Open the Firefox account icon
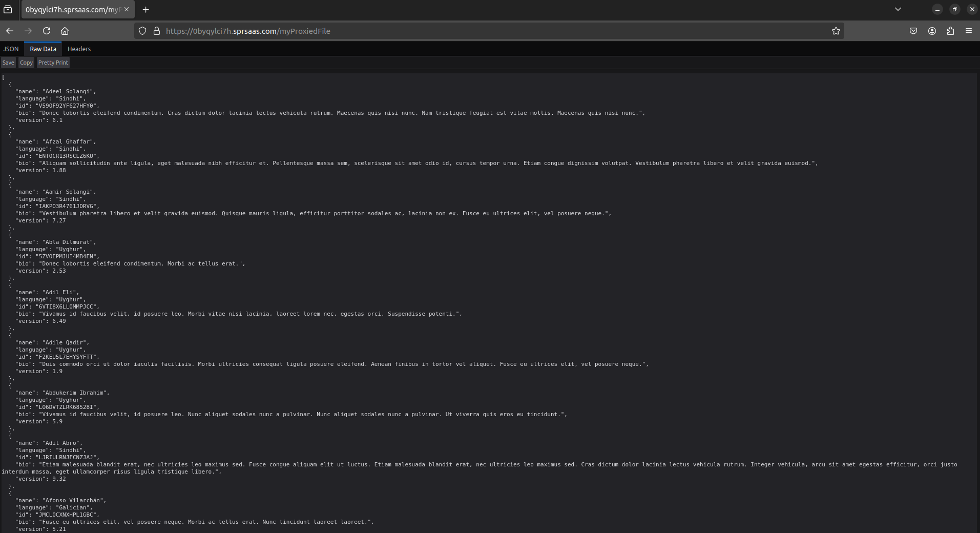Viewport: 980px width, 533px height. 932,31
